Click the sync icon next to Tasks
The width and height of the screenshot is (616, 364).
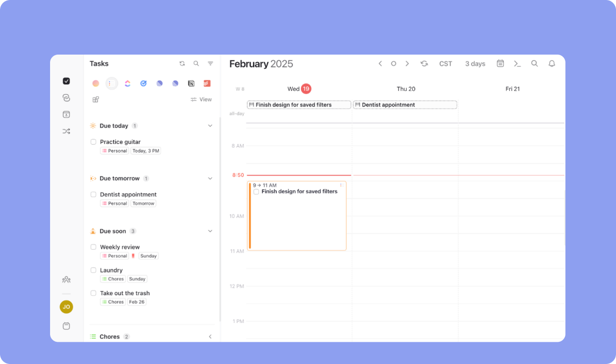point(182,63)
